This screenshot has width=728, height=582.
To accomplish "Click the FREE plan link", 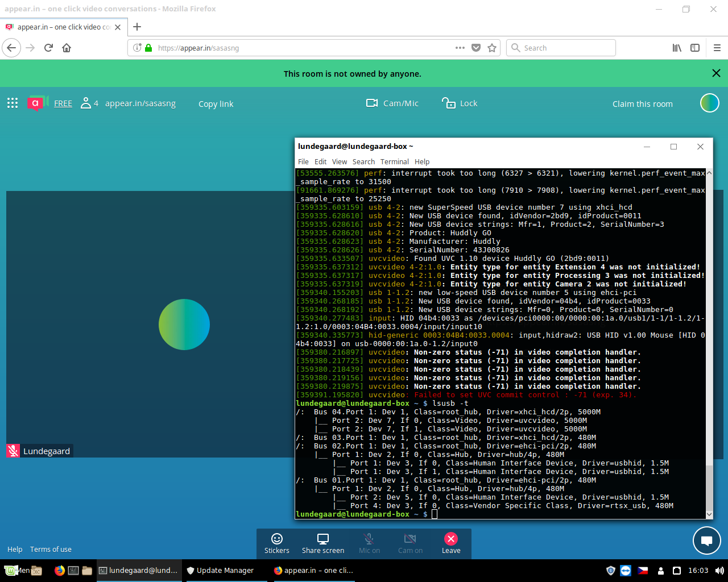I will 63,103.
